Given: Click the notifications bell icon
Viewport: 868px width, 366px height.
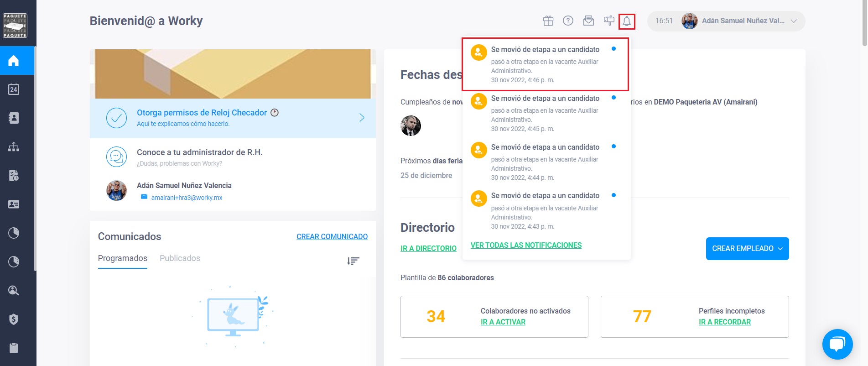Looking at the screenshot, I should click(627, 21).
